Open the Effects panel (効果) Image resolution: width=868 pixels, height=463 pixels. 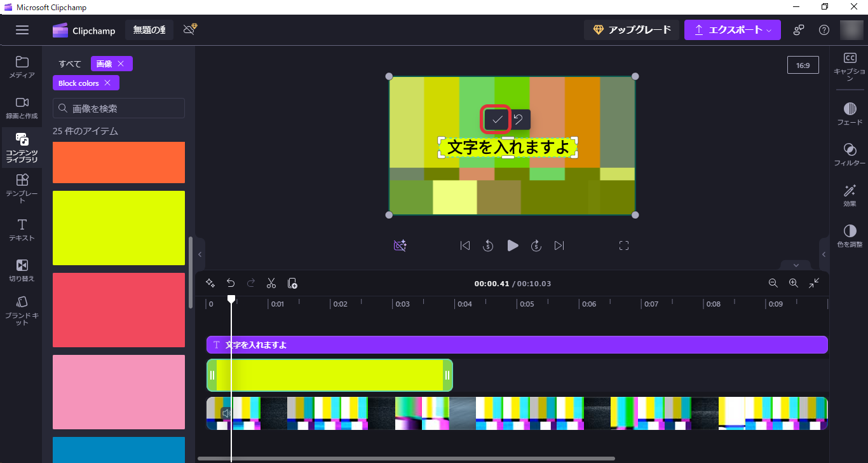click(850, 195)
